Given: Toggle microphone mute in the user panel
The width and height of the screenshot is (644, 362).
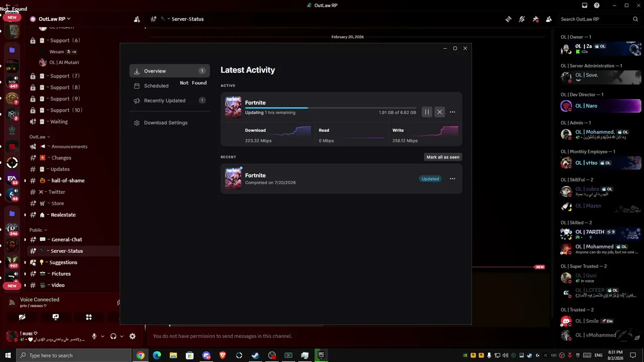Looking at the screenshot, I should (94, 336).
